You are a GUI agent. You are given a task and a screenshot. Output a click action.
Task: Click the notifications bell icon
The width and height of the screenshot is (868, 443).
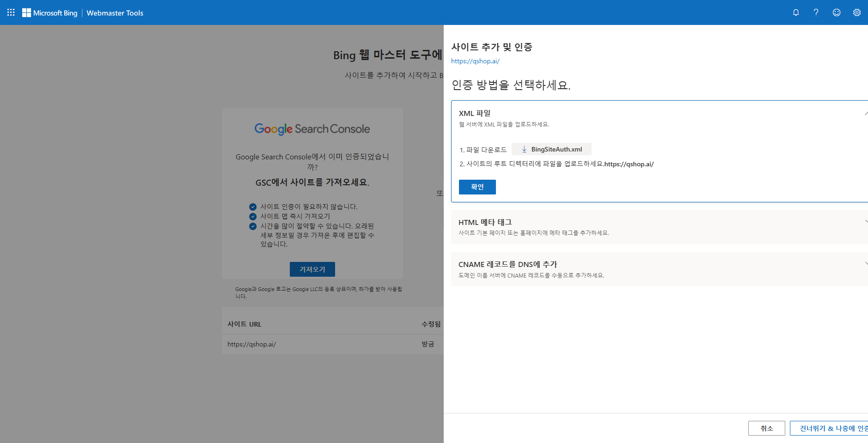click(795, 12)
